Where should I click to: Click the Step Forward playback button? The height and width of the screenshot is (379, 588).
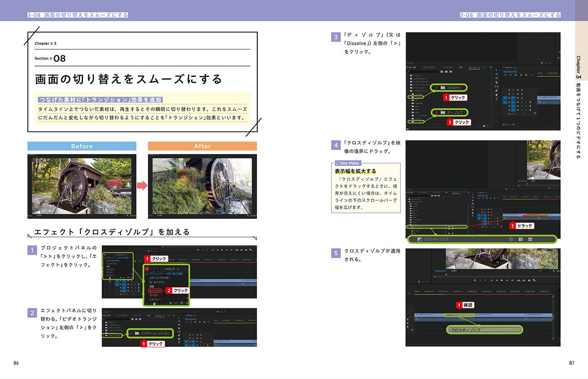[507, 280]
